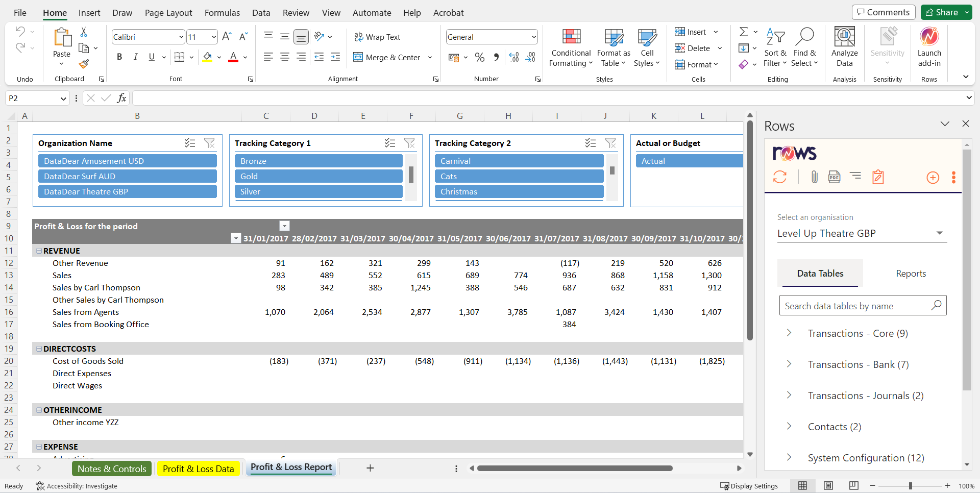Click the green Share button
The height and width of the screenshot is (493, 980).
point(943,12)
